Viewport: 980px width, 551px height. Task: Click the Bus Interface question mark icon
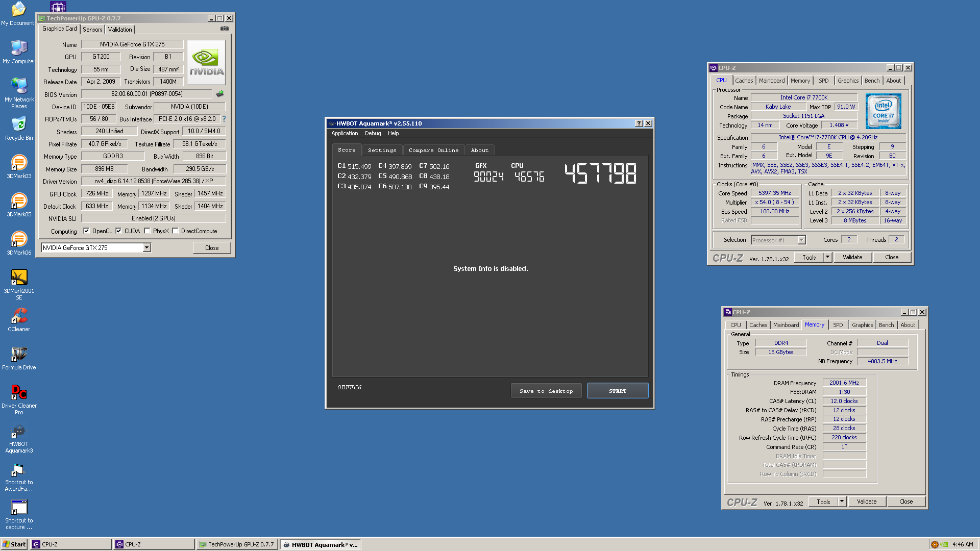point(224,119)
